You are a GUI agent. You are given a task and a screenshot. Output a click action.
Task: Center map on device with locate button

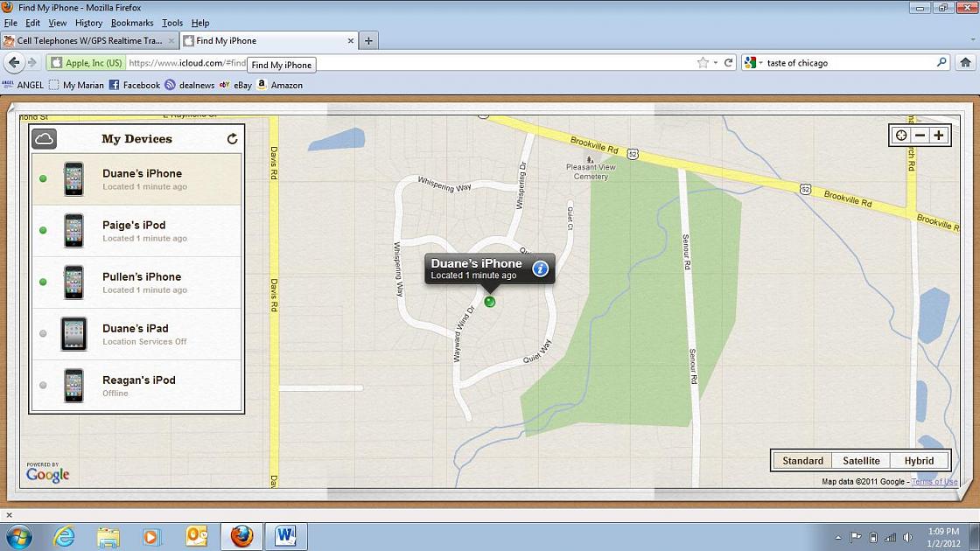[900, 136]
